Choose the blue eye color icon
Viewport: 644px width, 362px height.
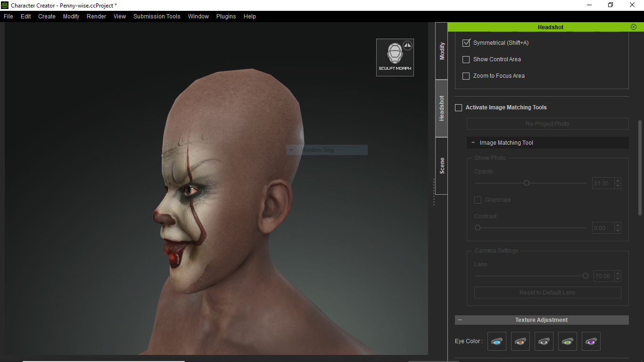pyautogui.click(x=497, y=341)
